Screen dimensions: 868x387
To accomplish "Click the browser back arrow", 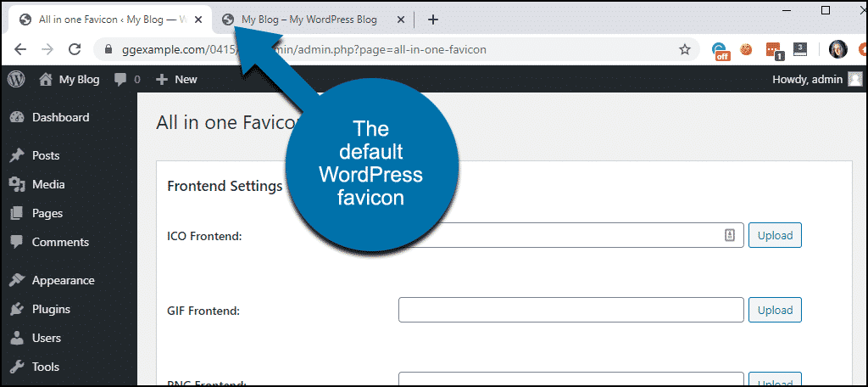I will [20, 49].
